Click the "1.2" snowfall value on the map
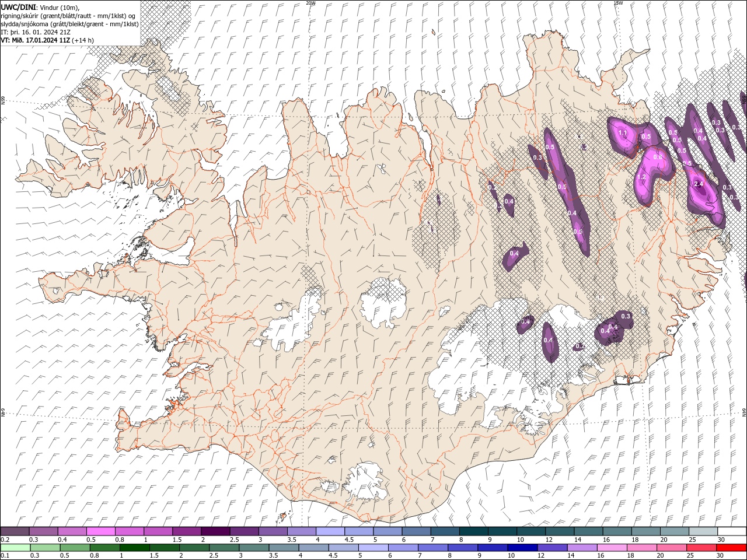Image resolution: width=747 pixels, height=560 pixels. (641, 177)
